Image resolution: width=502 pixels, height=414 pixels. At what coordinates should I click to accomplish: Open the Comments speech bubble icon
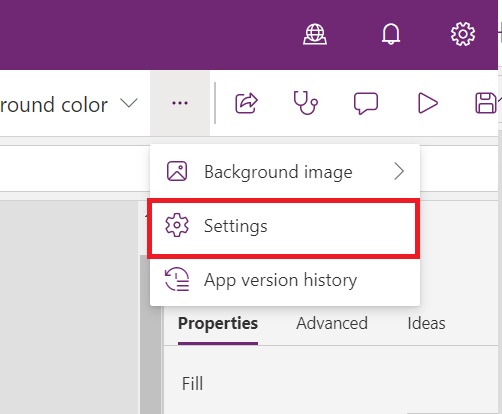tap(366, 103)
